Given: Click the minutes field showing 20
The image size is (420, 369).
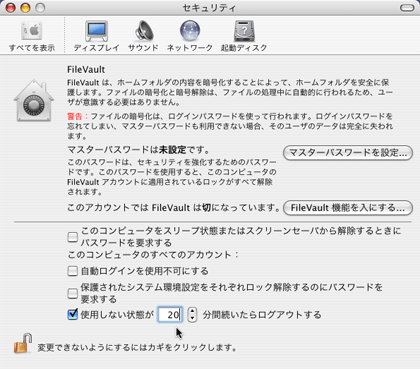Looking at the screenshot, I should 170,314.
